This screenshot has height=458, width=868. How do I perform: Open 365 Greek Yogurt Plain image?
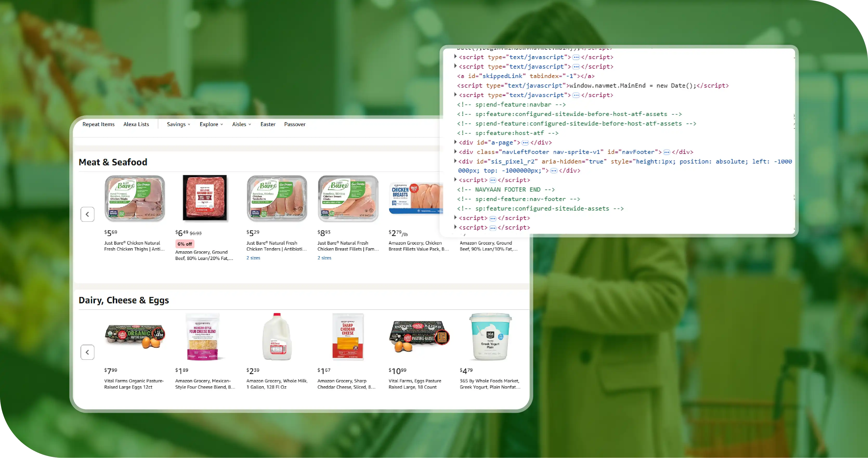tap(491, 336)
